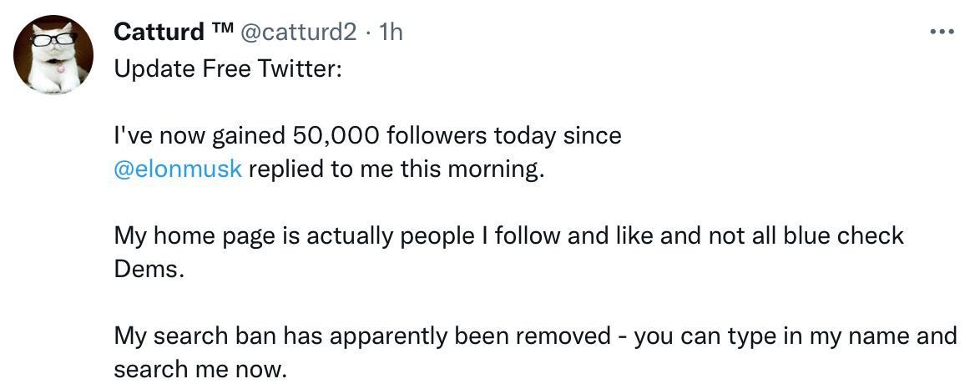Click the @catturd2 handle

click(x=299, y=32)
